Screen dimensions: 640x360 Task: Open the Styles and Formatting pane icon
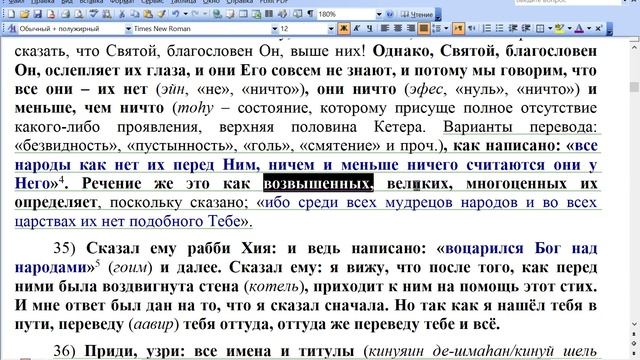12,29
